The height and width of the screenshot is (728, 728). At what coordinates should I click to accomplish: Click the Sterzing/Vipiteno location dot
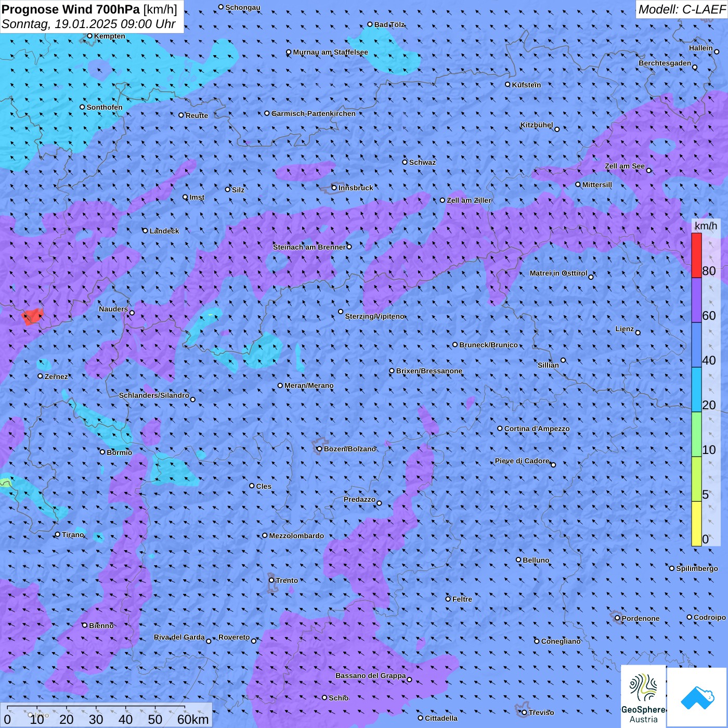pyautogui.click(x=341, y=311)
